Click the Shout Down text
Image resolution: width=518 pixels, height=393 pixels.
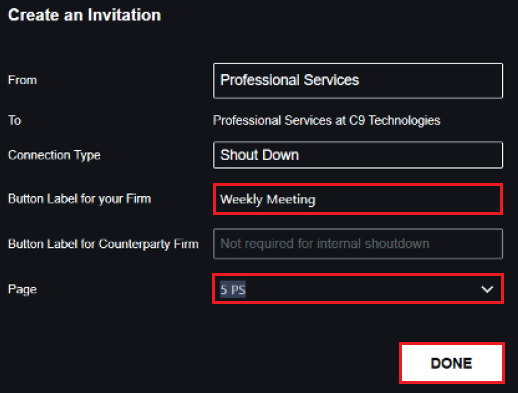pyautogui.click(x=260, y=155)
